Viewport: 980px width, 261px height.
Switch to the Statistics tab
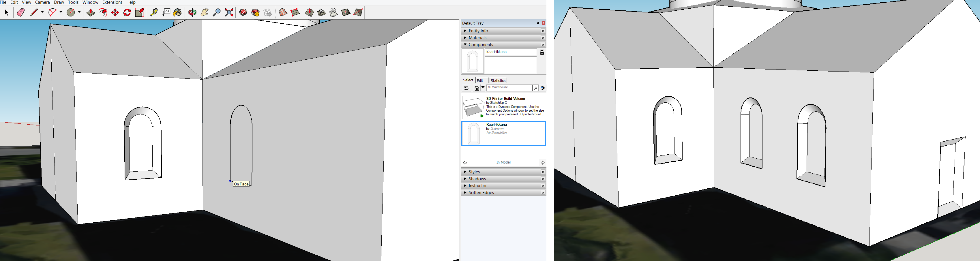coord(498,81)
